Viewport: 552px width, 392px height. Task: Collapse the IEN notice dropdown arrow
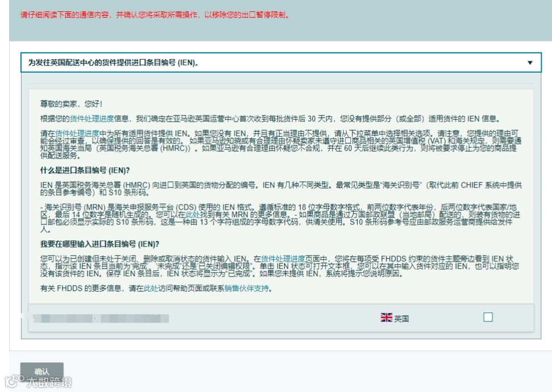(530, 62)
